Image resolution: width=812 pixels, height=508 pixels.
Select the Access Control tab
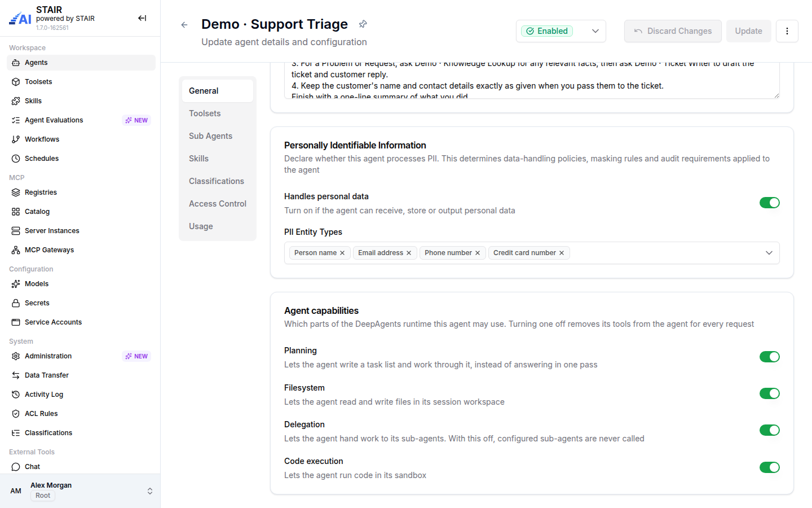(x=218, y=204)
